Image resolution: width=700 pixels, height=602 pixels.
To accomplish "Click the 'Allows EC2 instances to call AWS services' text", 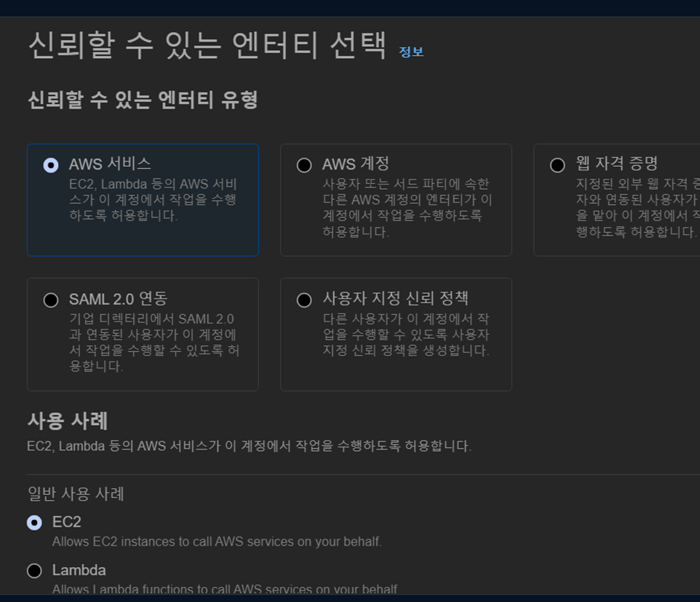I will click(217, 541).
